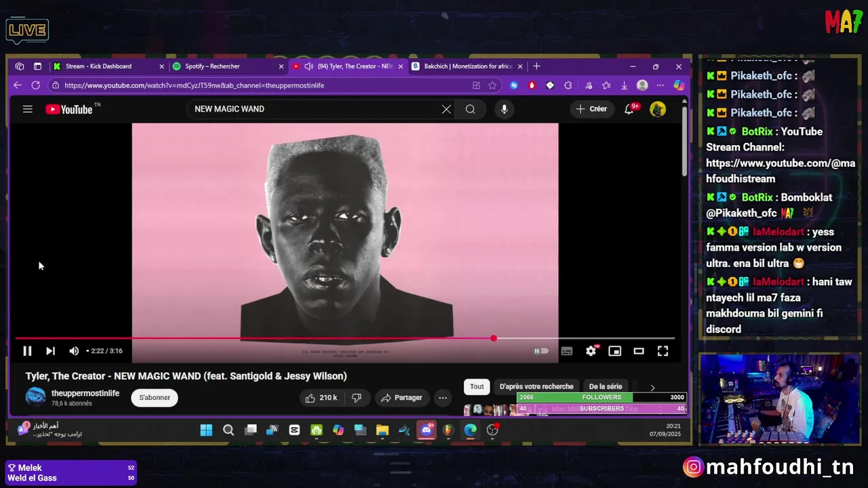868x488 pixels.
Task: Close the Spotify – Rechercher tab
Action: pyautogui.click(x=281, y=66)
